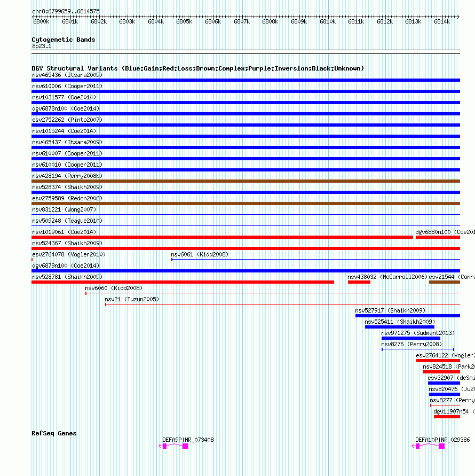Viewport: 475px width, 476px height.
Task: Click the Cytogenetic Bands track title
Action: point(64,40)
